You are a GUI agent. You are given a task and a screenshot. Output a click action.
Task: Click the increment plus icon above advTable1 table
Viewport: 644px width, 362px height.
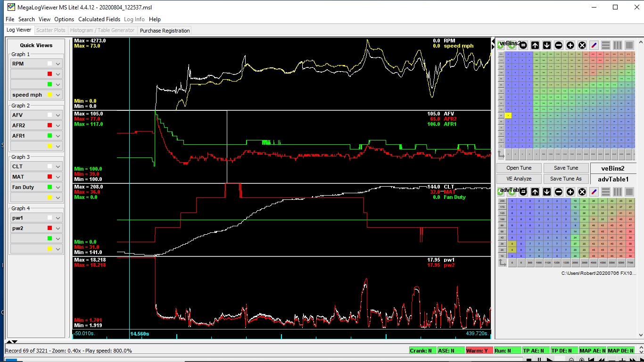(570, 192)
